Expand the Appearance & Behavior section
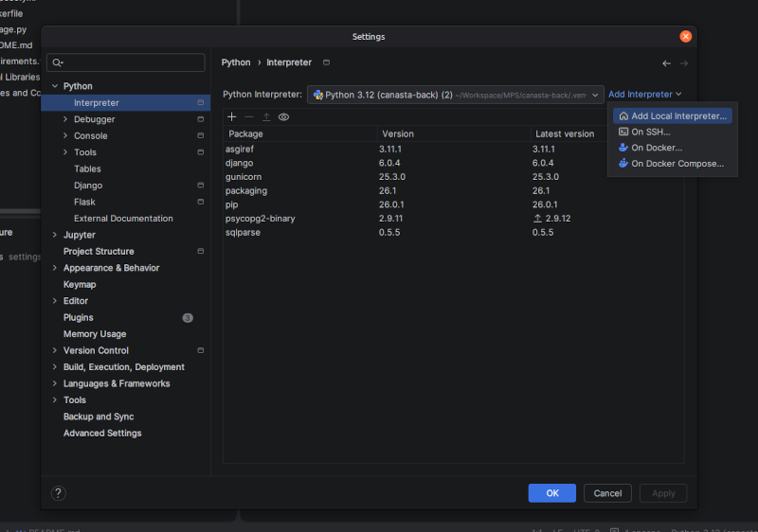This screenshot has height=532, width=758. coord(55,268)
